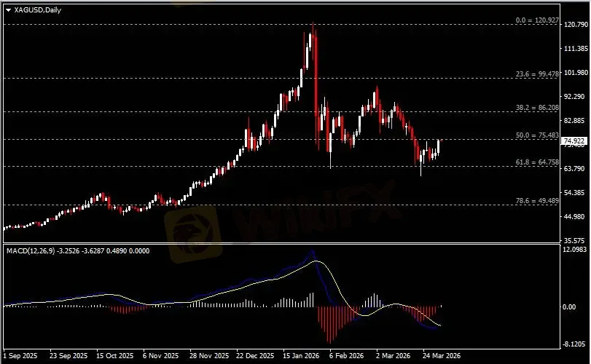591x364 pixels.
Task: Click the 6 Nov 2025 date label
Action: tap(161, 356)
